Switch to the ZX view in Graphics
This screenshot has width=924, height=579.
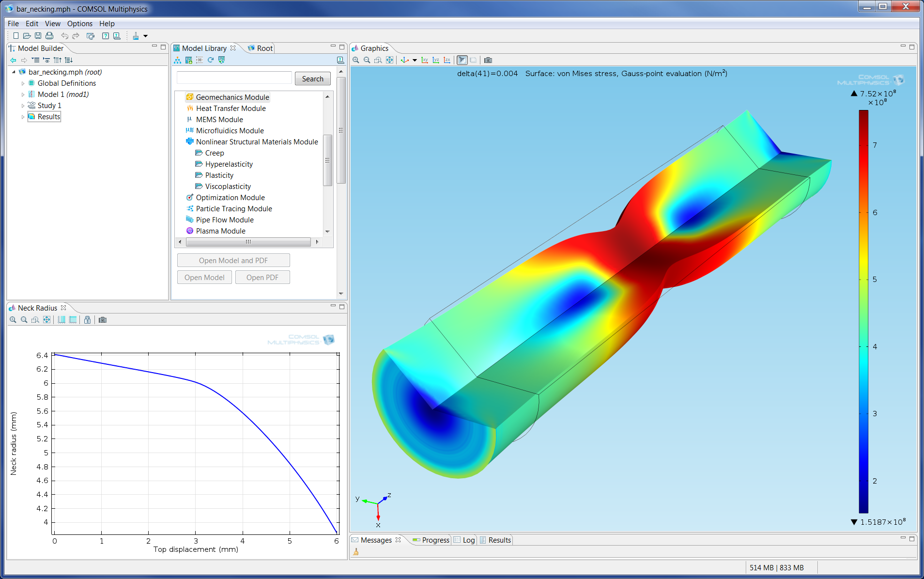tap(447, 60)
